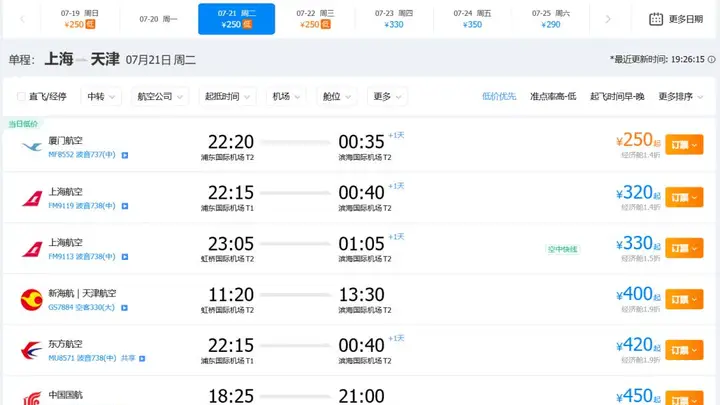
Task: Open flight number MU8571 波音738(中)
Action: click(x=82, y=358)
